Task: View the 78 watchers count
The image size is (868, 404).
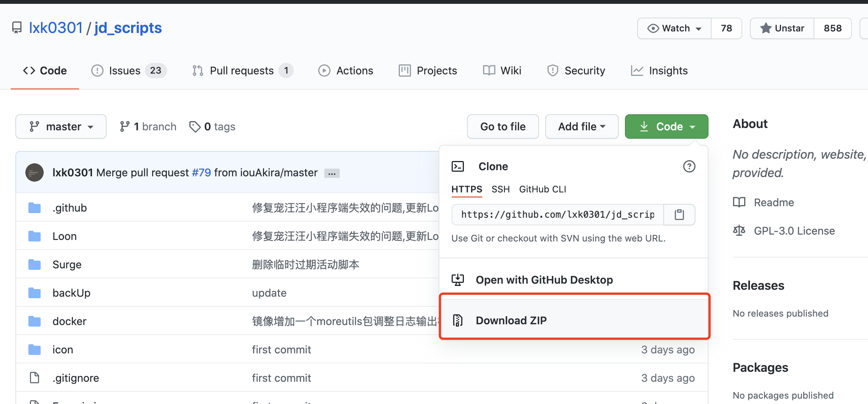Action: [726, 28]
